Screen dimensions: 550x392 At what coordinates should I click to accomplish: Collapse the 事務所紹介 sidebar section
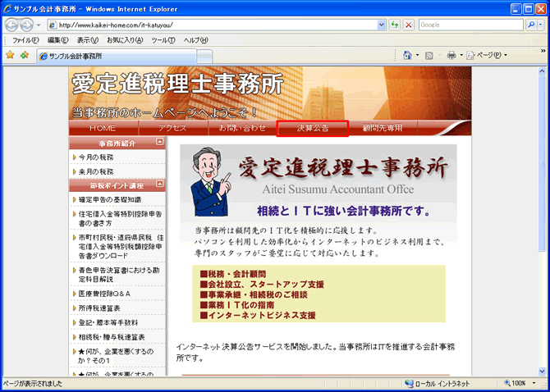(159, 143)
